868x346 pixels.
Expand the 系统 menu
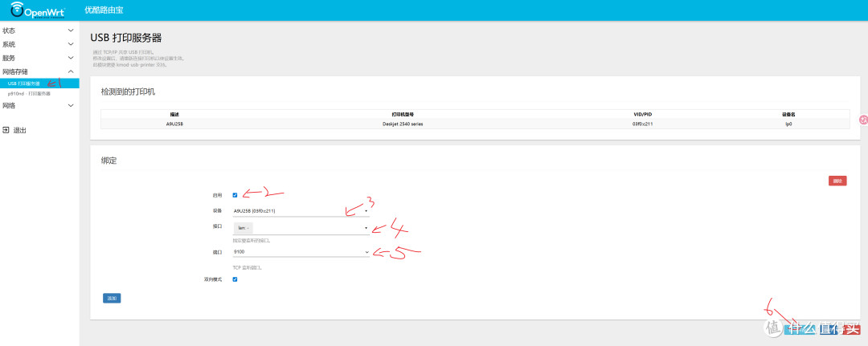(x=39, y=44)
